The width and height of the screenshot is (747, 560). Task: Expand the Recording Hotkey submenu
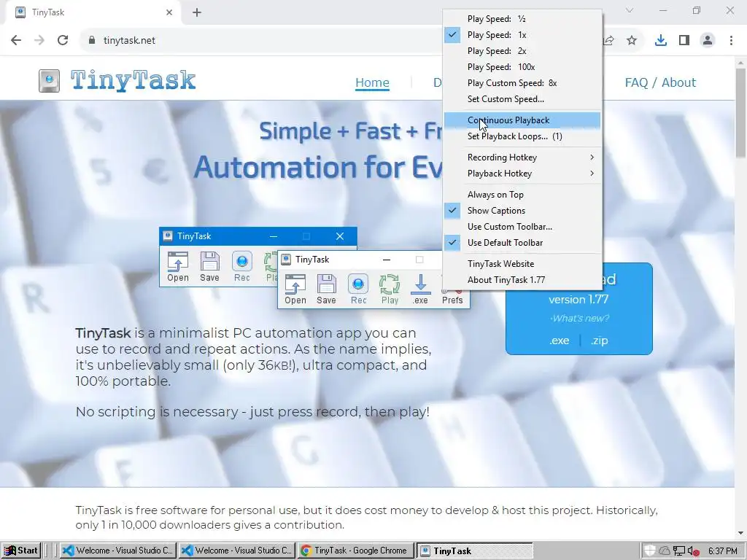[x=522, y=157]
